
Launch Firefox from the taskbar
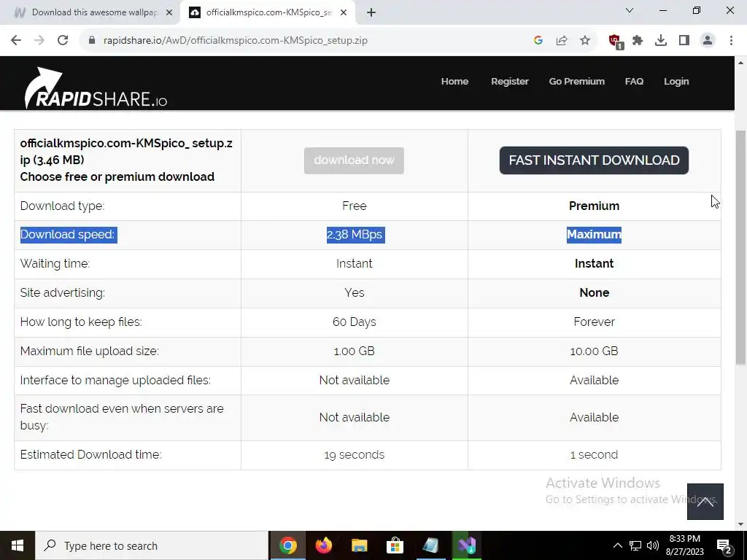click(x=323, y=545)
